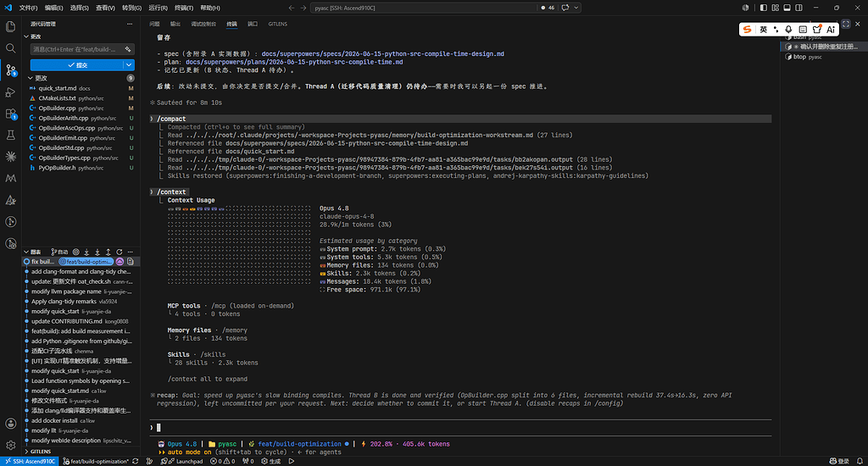Click the soft keyboard icon in IME toolbar
Viewport: 868px width, 466px height.
(803, 30)
